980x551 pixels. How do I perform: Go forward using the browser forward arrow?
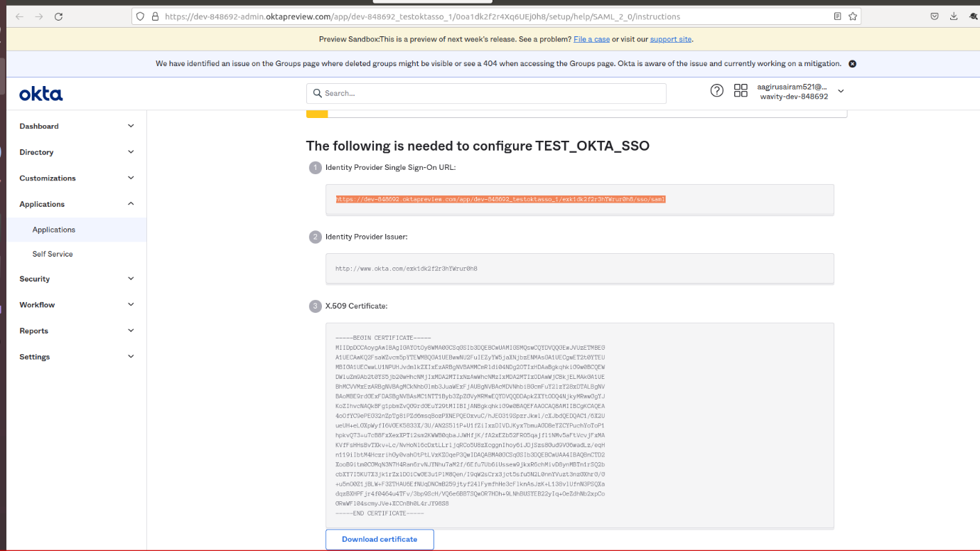pyautogui.click(x=38, y=16)
